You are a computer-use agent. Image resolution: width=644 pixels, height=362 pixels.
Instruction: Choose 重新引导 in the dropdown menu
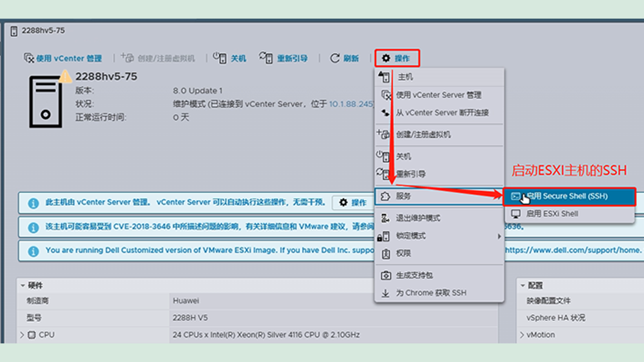click(439, 174)
